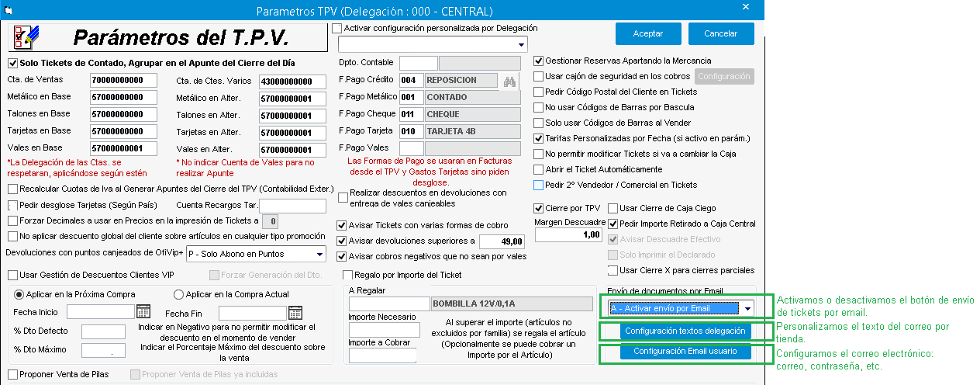Toggle Cierre por TPV checkbox
This screenshot has height=385, width=980.
coord(539,208)
